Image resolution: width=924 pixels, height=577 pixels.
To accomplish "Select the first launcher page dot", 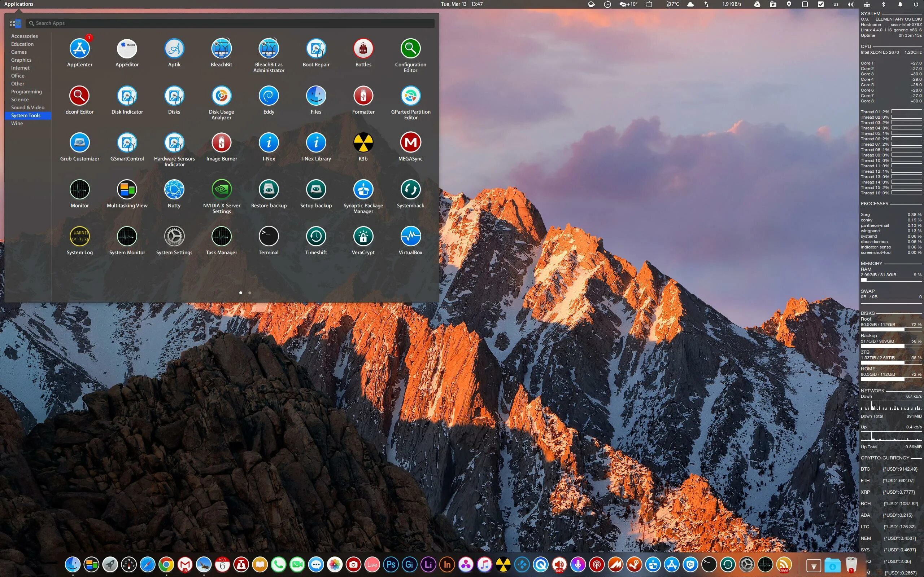I will tap(240, 293).
